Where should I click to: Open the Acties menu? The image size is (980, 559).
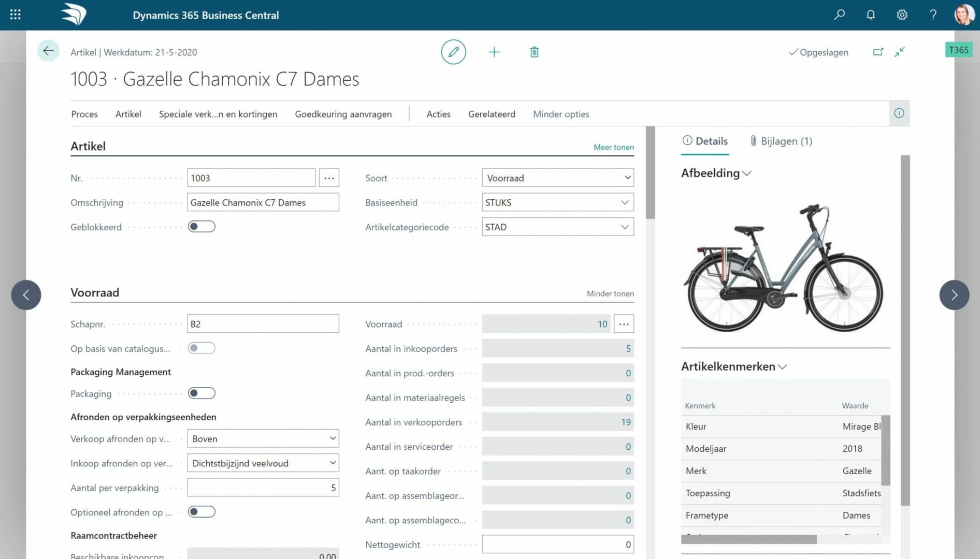438,114
